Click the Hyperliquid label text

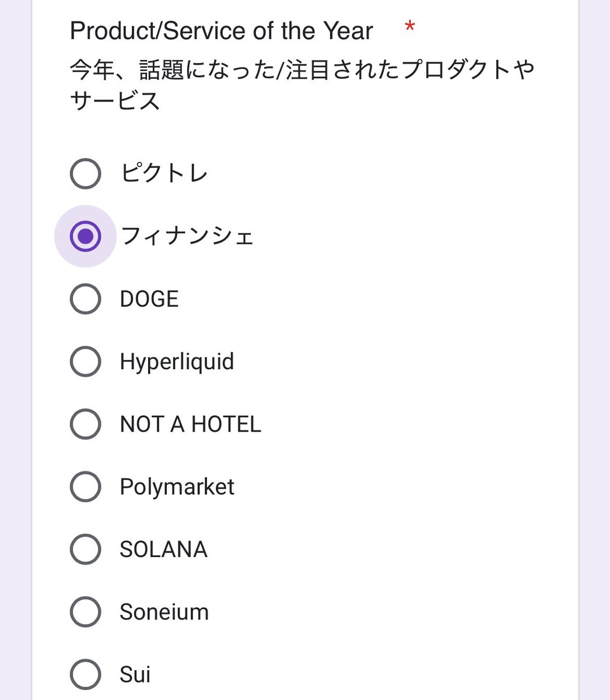[177, 362]
